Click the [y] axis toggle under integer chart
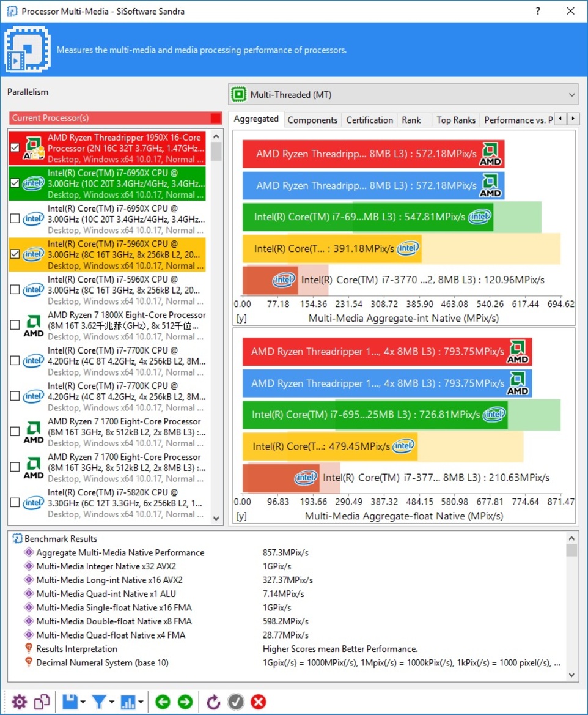The height and width of the screenshot is (715, 588). pyautogui.click(x=241, y=318)
